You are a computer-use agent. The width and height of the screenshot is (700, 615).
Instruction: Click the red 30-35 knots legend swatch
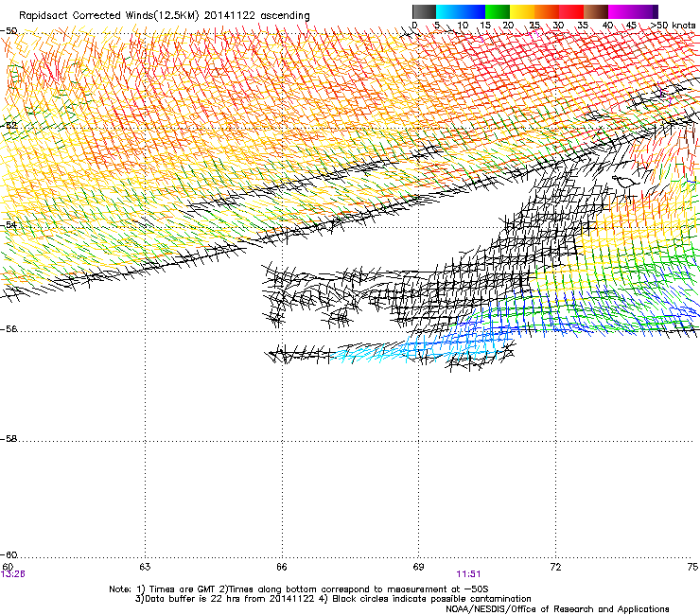coord(571,11)
